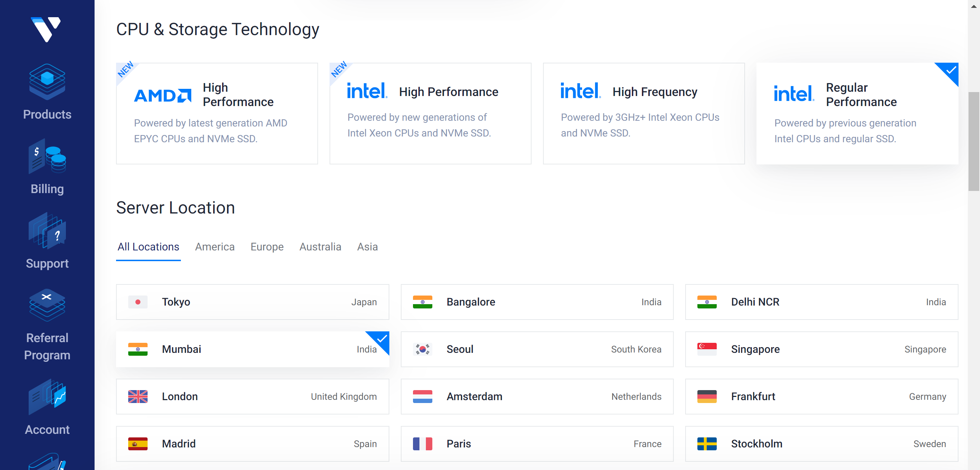Select the Intel High Frequency CPU option
Viewport: 980px width, 470px height.
click(643, 114)
